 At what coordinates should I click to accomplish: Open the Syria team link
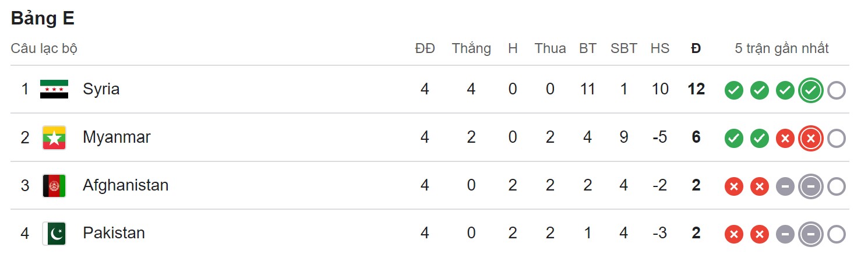[101, 89]
